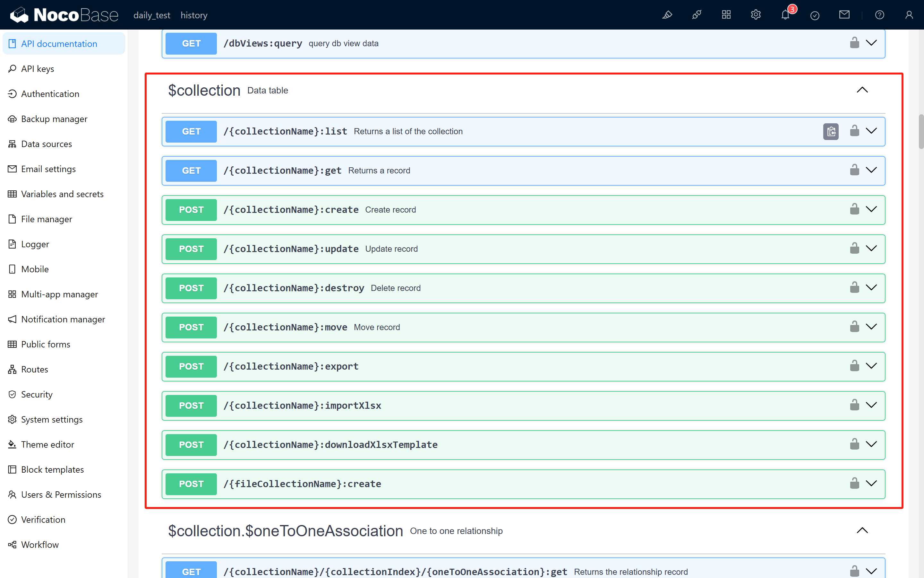Click POST button for collectionName:create

pyautogui.click(x=191, y=210)
